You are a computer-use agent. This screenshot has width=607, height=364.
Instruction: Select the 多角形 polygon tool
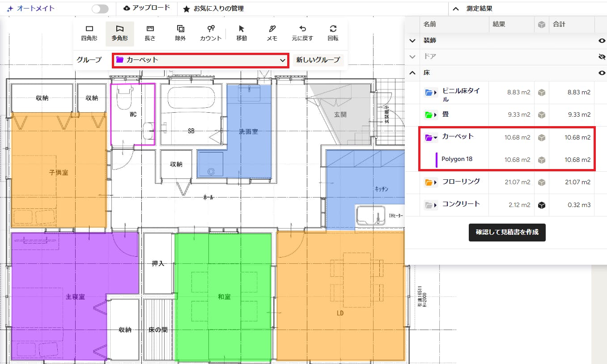click(x=119, y=34)
